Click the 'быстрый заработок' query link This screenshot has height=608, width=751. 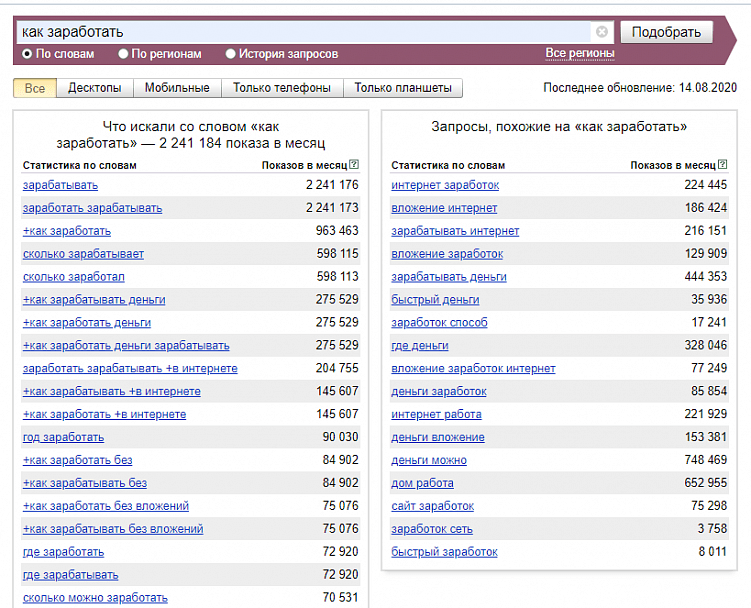444,552
